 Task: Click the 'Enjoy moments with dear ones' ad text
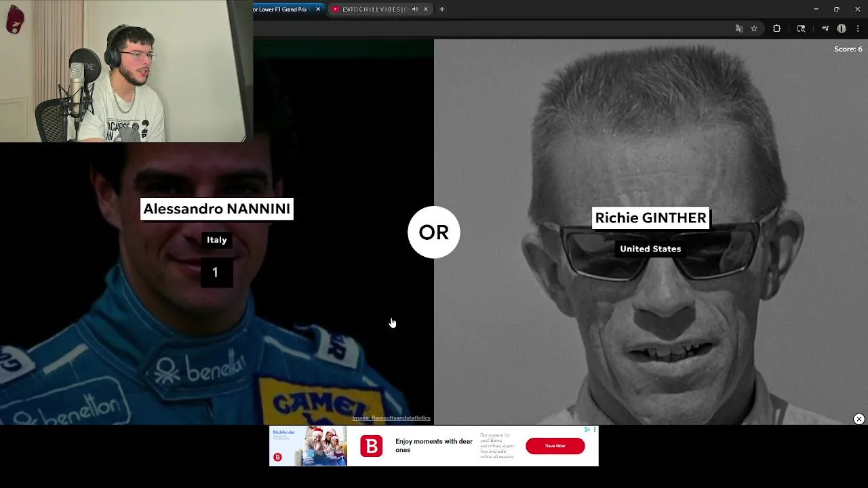coord(434,445)
